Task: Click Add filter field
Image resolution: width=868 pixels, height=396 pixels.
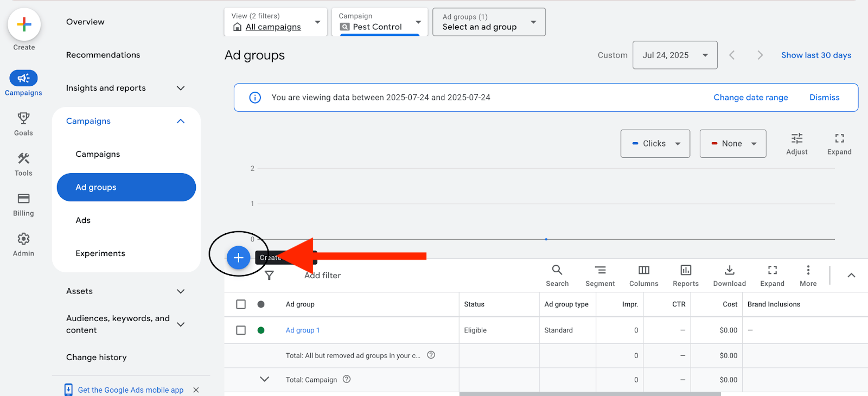Action: (322, 276)
